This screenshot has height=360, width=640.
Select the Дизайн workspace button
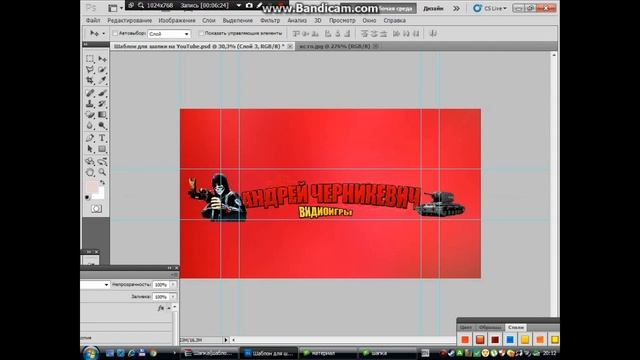pyautogui.click(x=433, y=8)
